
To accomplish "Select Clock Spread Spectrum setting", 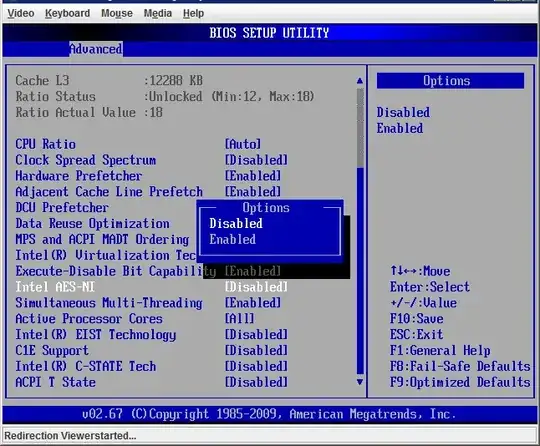I will click(x=85, y=160).
